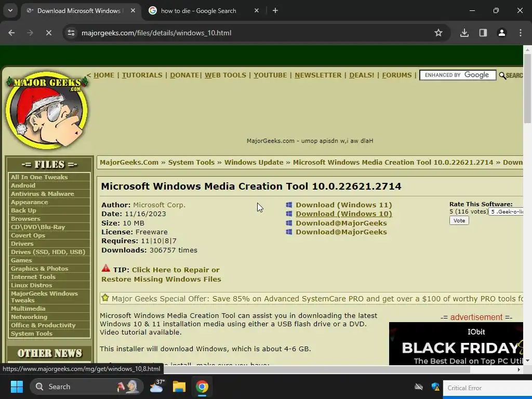Open the DEALS! nav link
Viewport: 532px width, 399px height.
(362, 75)
